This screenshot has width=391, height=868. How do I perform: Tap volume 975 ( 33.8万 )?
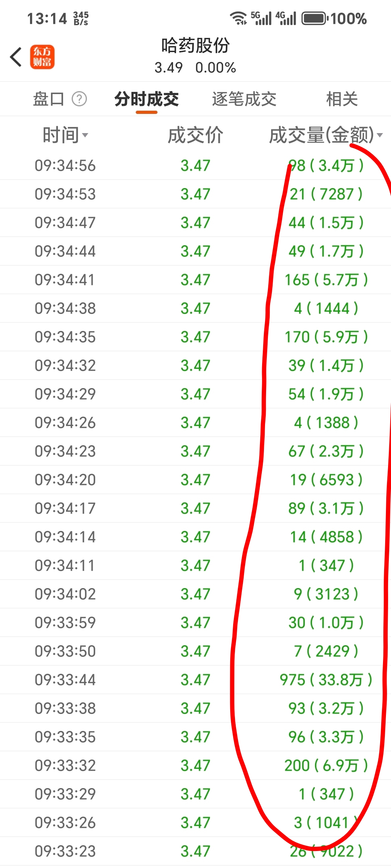click(326, 680)
